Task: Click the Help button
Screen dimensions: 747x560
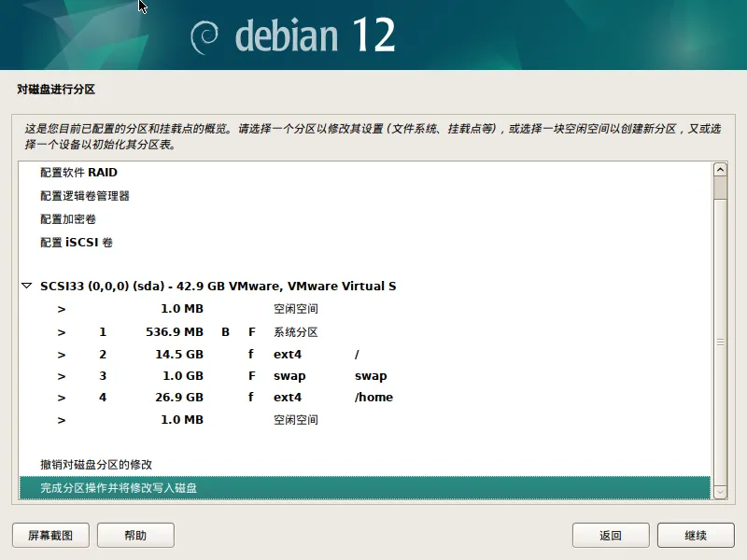Action: (x=135, y=535)
